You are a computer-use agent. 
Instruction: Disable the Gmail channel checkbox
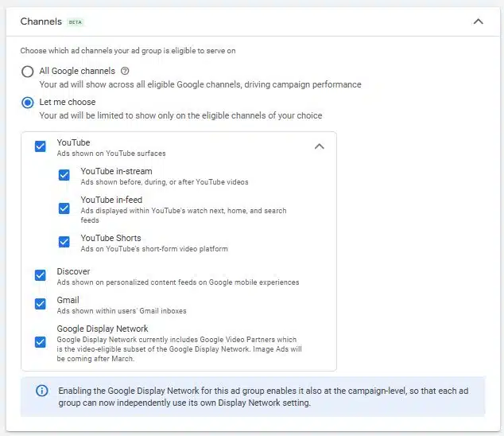pos(41,304)
